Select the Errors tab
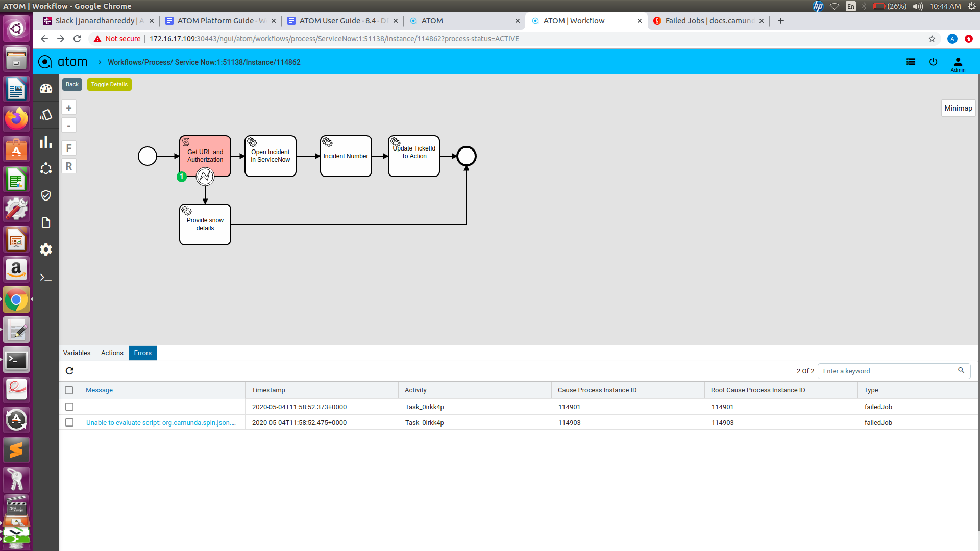Image resolution: width=980 pixels, height=551 pixels. click(143, 353)
